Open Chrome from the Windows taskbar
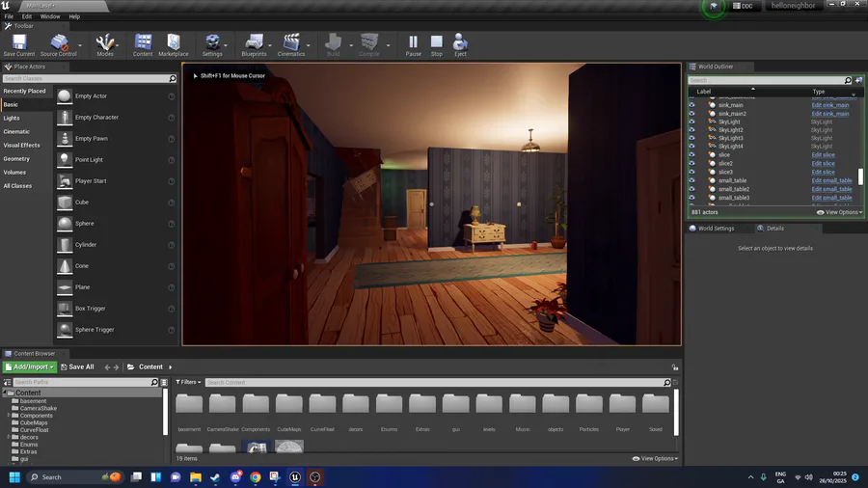868x488 pixels. (x=256, y=477)
